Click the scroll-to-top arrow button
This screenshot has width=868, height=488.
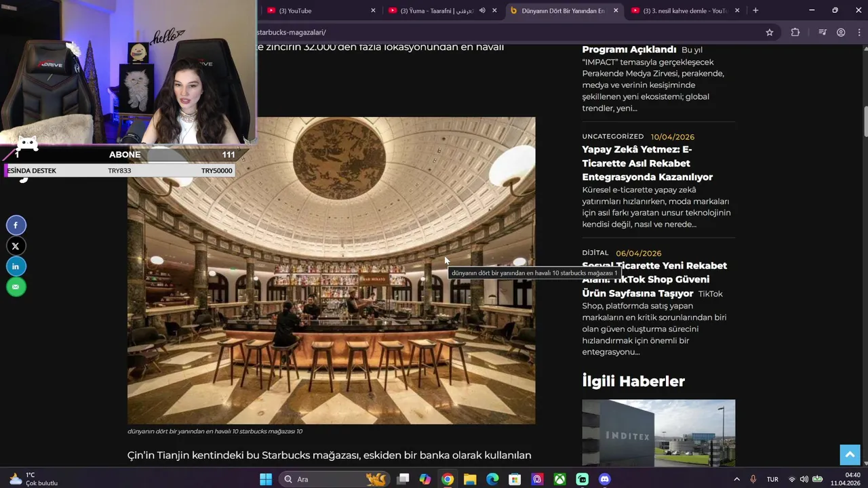pos(850,454)
